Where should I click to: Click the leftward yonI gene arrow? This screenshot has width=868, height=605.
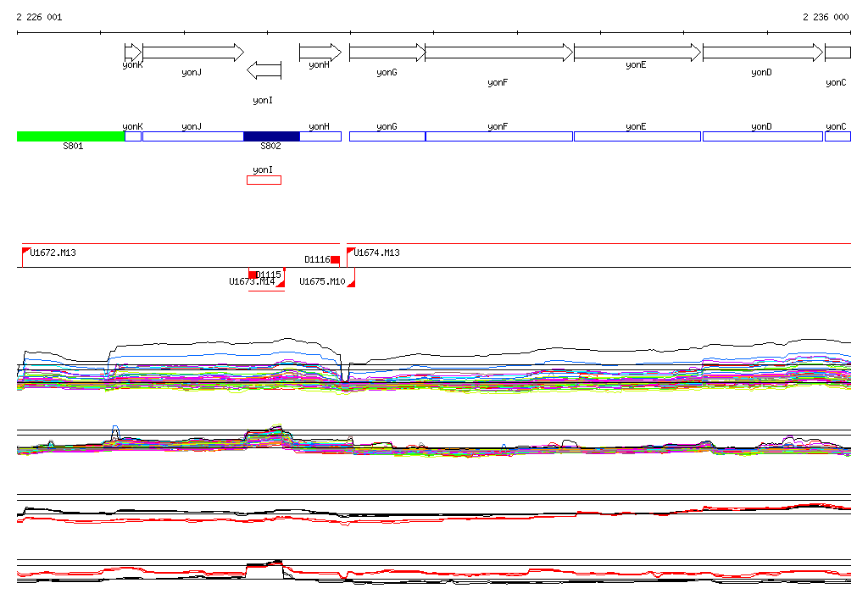coord(264,70)
